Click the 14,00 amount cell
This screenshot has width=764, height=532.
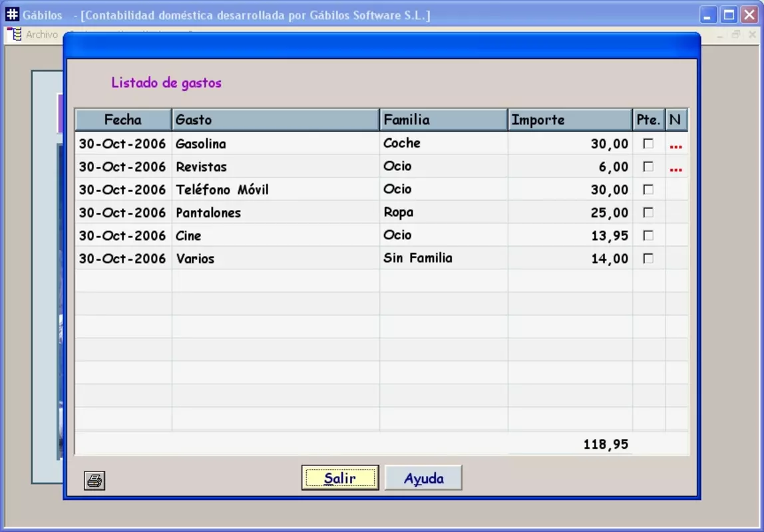570,259
